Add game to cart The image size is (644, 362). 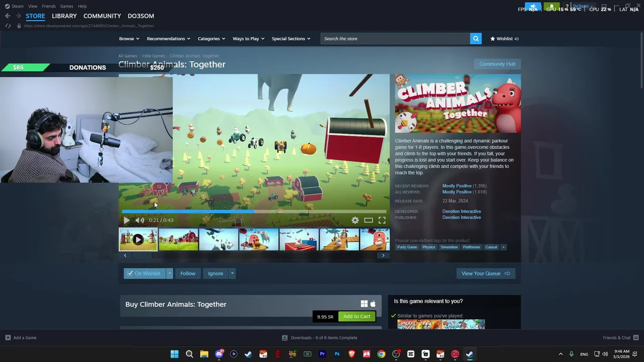357,316
